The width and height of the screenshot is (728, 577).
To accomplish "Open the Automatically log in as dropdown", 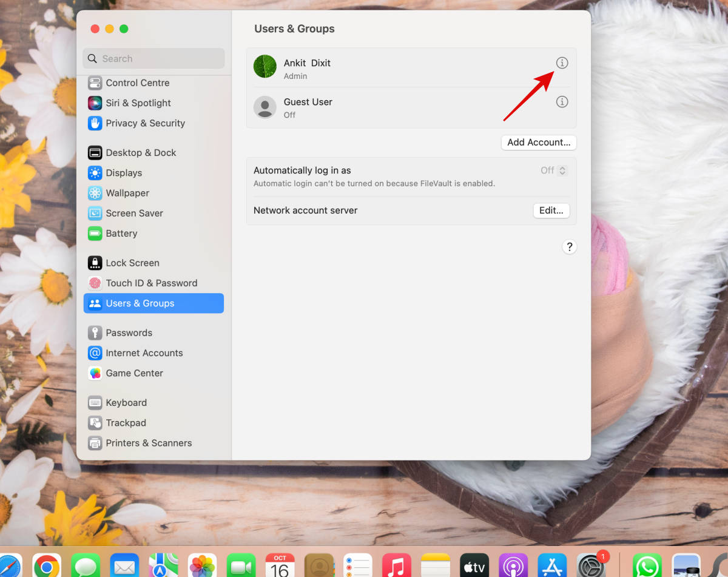I will click(x=553, y=170).
